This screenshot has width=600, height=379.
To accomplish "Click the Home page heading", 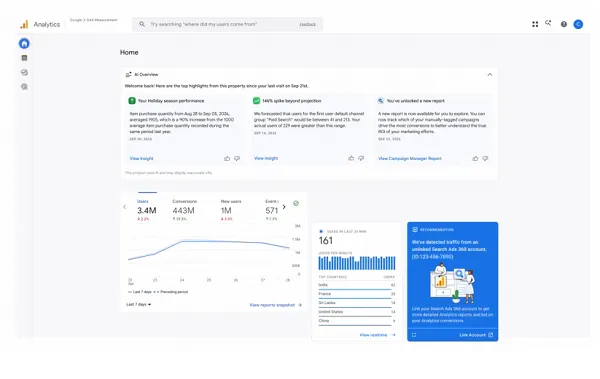I will (x=129, y=52).
